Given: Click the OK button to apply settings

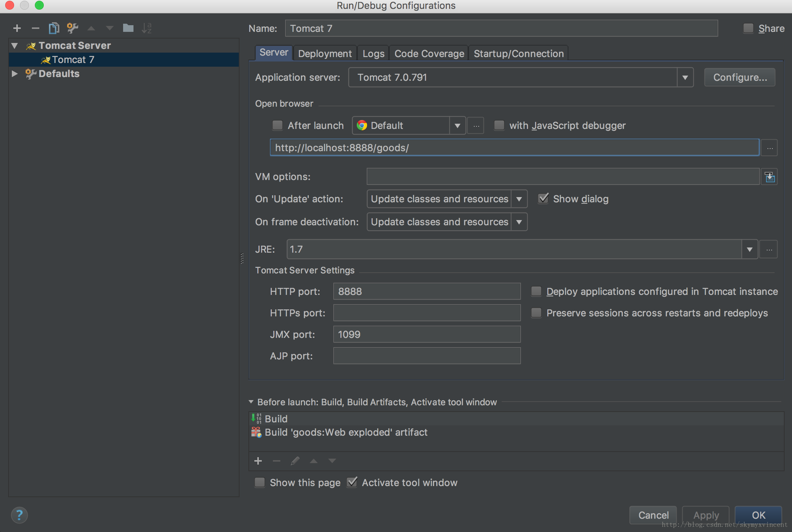Looking at the screenshot, I should 759,515.
